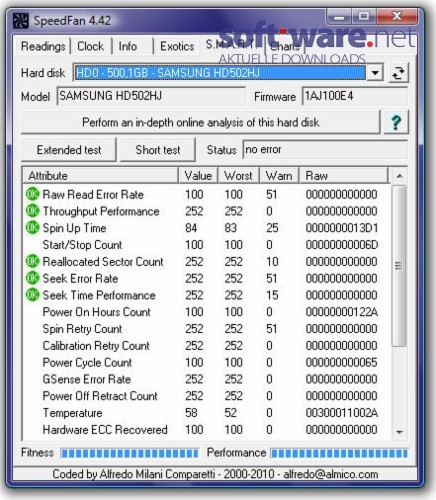Screen dimensions: 436x500
Task: Click Reallocated Sector Count warn value 10
Action: click(x=272, y=261)
